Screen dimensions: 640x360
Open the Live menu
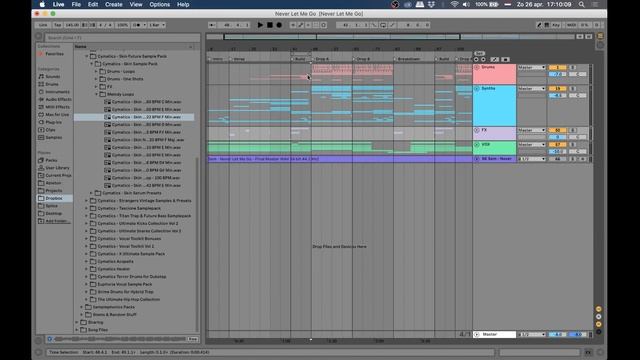[58, 4]
